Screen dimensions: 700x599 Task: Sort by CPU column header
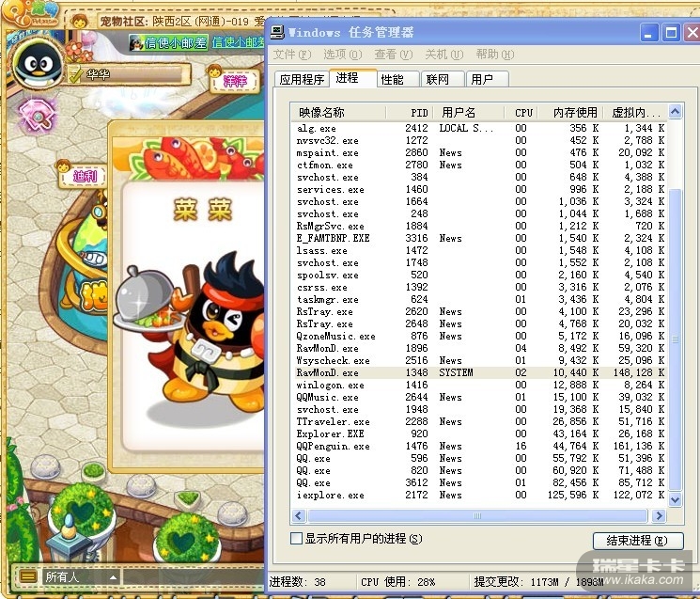[523, 112]
